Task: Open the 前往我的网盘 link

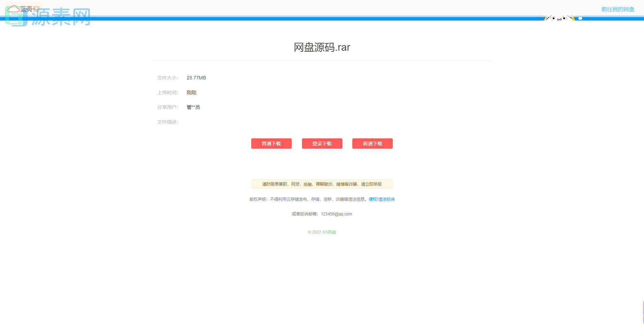Action: tap(617, 10)
